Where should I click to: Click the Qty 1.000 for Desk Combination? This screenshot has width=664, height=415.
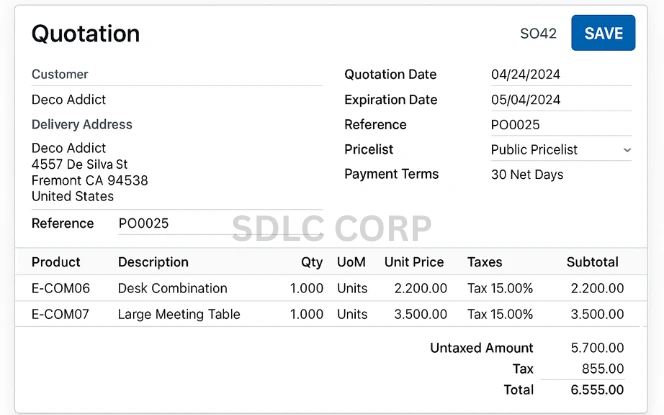point(307,288)
